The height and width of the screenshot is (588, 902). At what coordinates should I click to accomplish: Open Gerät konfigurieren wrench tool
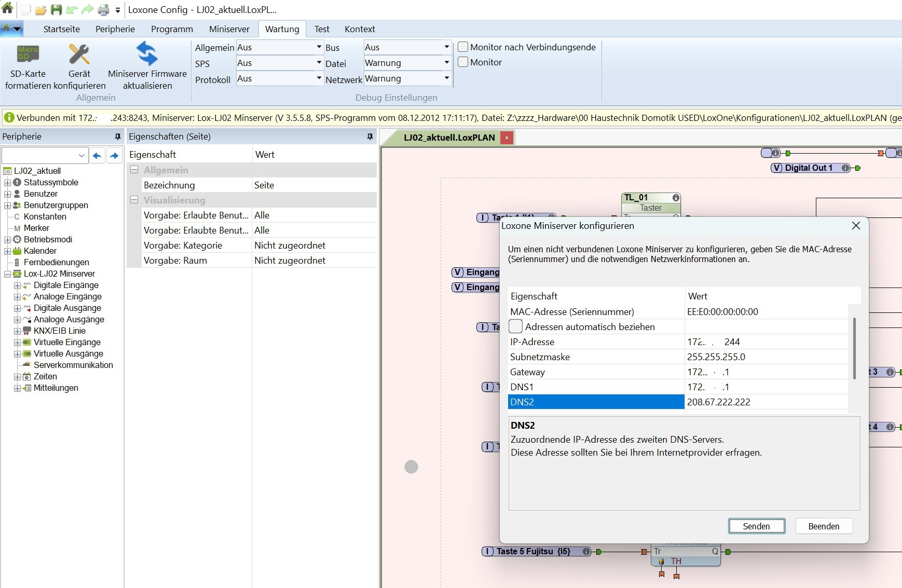(79, 54)
